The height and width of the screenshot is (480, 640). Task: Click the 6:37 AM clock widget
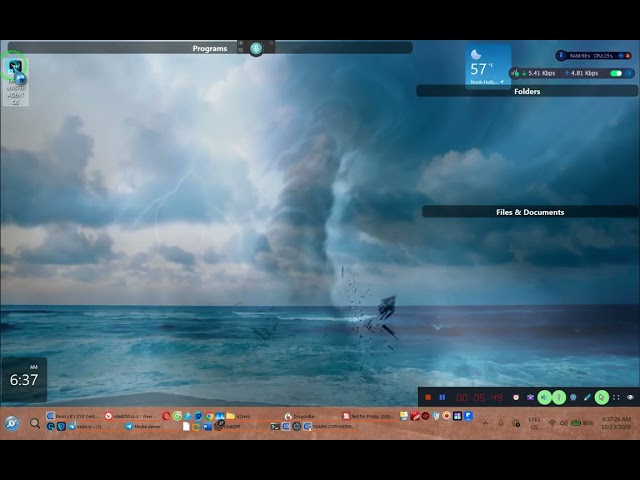click(24, 379)
